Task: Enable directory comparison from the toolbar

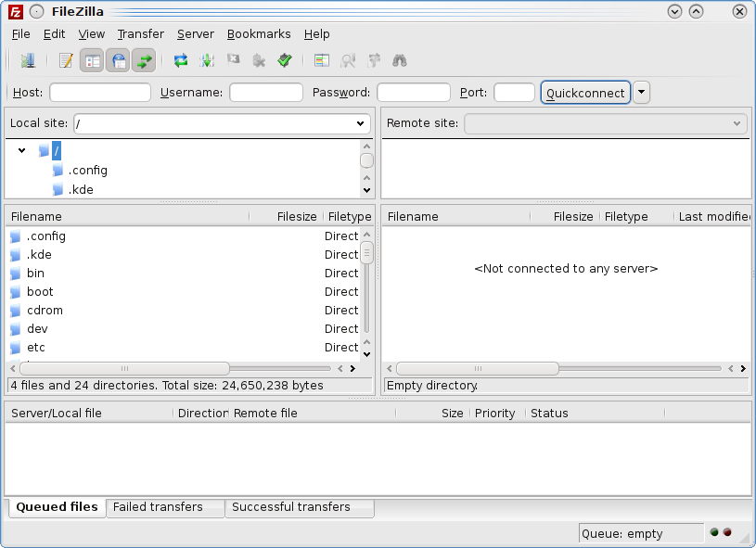Action: tap(348, 61)
